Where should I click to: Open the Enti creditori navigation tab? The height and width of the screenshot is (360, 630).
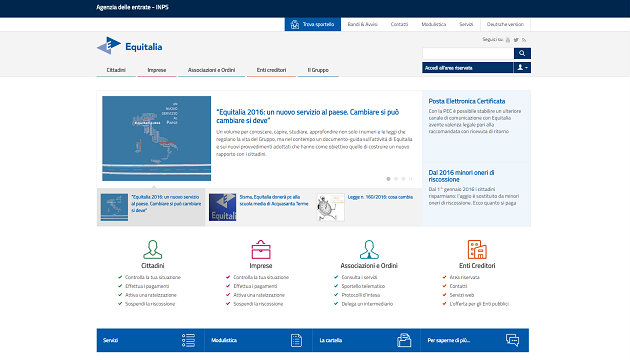[271, 70]
